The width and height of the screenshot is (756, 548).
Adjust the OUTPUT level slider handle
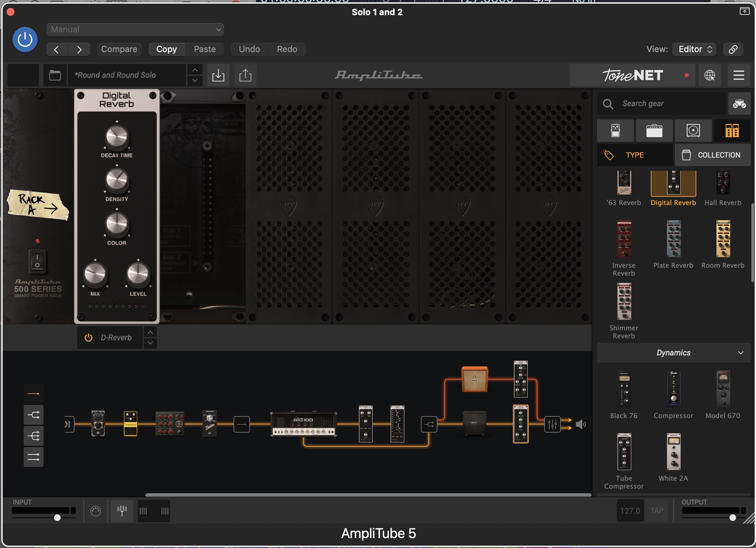pos(733,518)
